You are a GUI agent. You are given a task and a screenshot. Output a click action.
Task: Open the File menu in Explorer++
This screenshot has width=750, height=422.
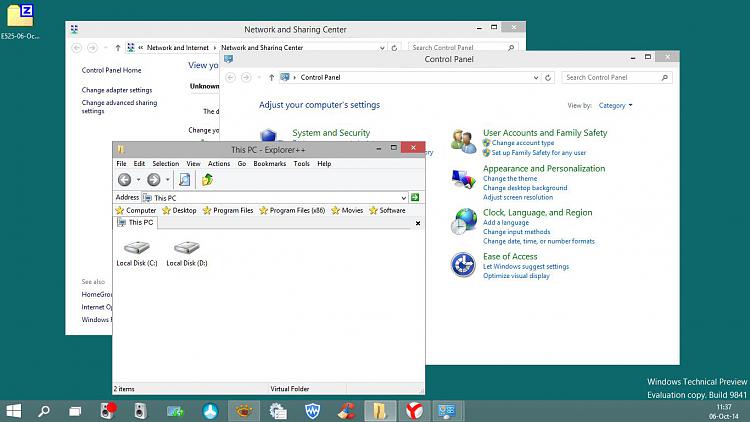121,164
